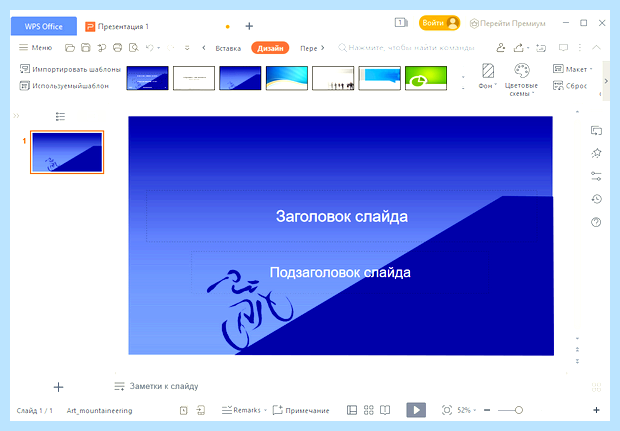Click the undo arrow icon
Screen dimensions: 620x431
pos(149,48)
